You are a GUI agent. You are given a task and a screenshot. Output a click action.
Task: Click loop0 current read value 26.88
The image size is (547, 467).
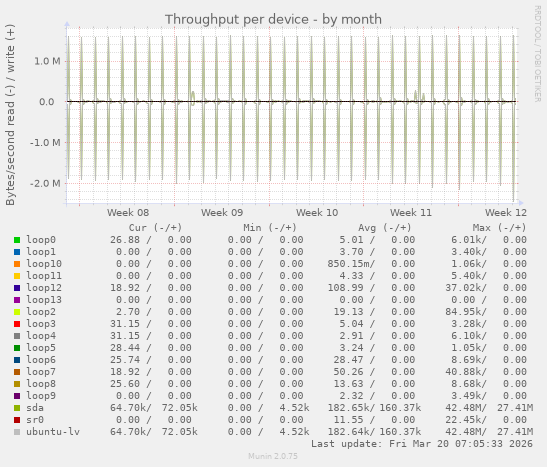pos(125,240)
